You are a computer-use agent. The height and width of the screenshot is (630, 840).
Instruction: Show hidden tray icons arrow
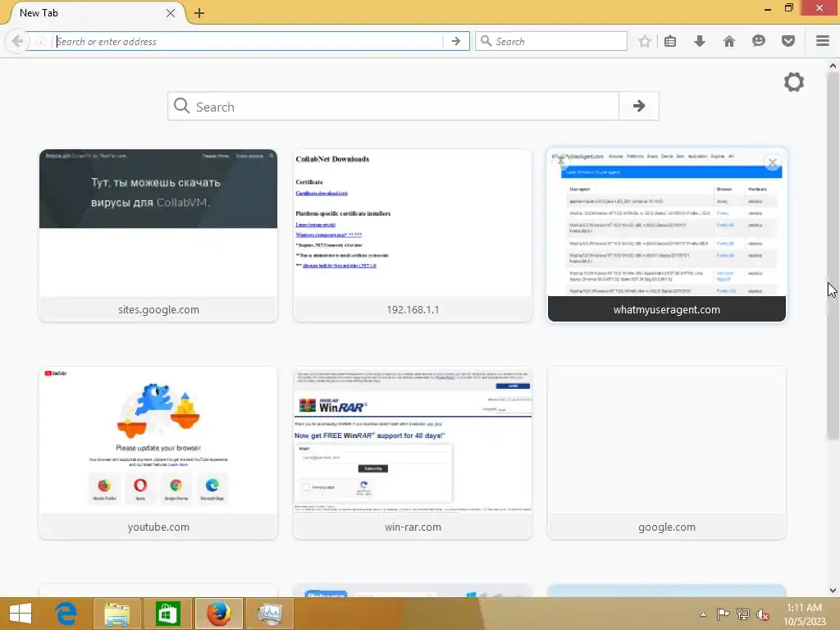pyautogui.click(x=703, y=614)
